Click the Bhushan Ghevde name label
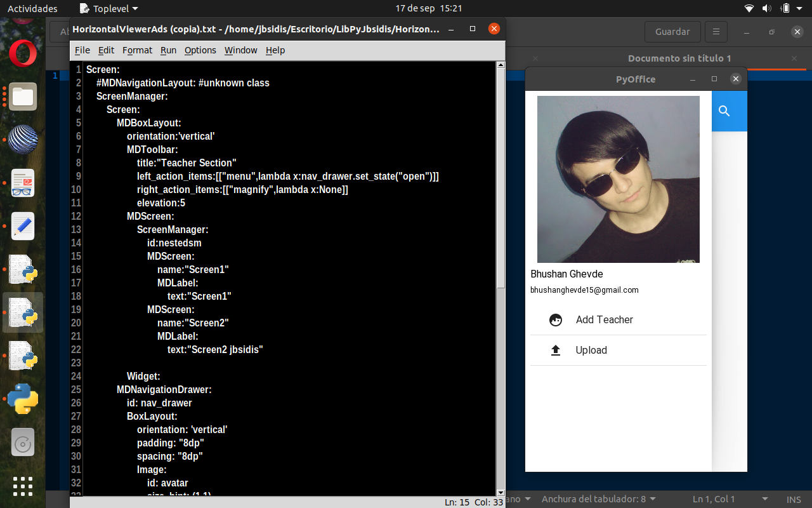The width and height of the screenshot is (812, 508). coord(566,274)
